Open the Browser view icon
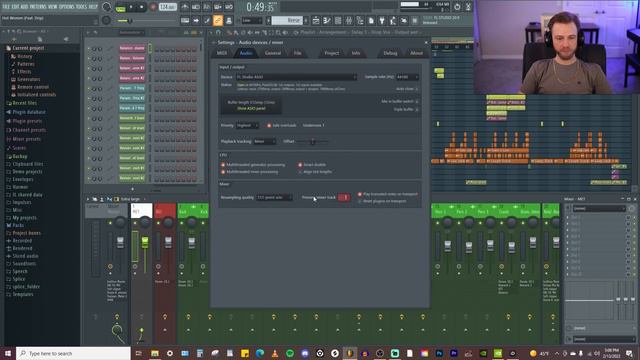 (x=360, y=20)
